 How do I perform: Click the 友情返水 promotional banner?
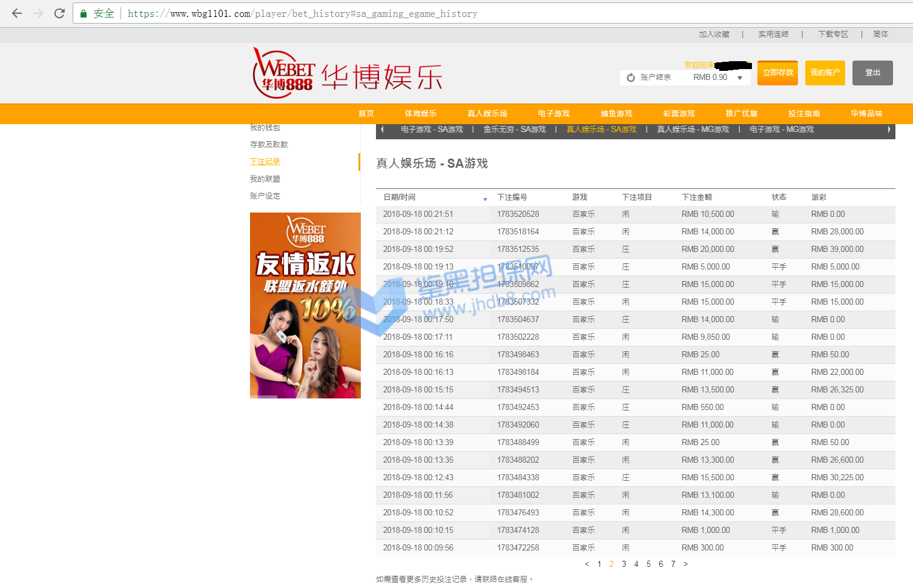(x=305, y=305)
